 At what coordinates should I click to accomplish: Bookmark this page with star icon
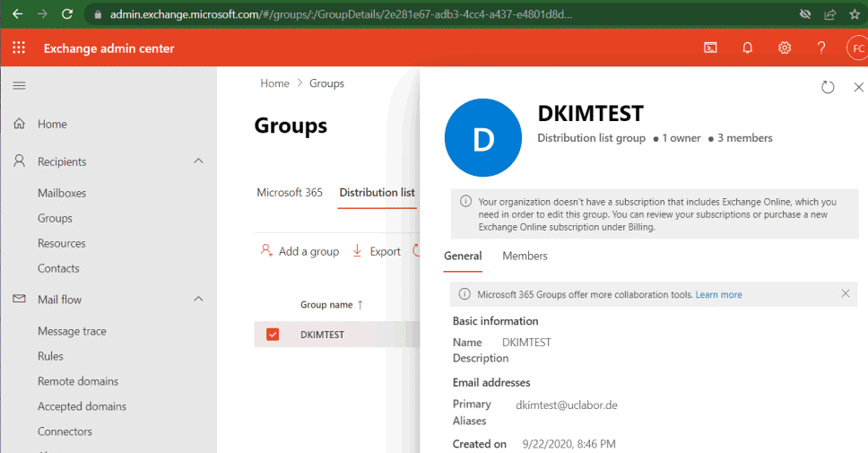click(855, 14)
